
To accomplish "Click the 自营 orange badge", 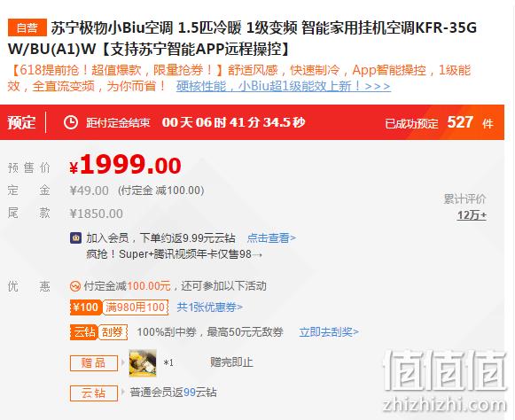I will 27,27.
